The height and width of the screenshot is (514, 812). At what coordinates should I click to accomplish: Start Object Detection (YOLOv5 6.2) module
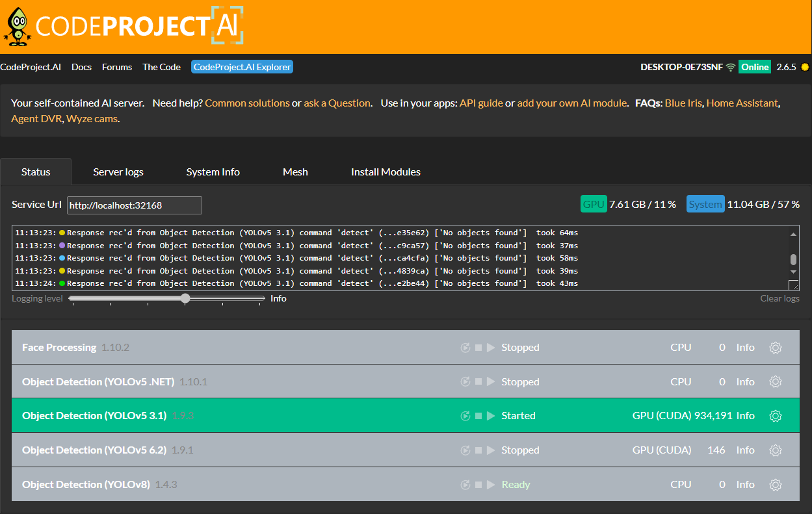(x=491, y=450)
